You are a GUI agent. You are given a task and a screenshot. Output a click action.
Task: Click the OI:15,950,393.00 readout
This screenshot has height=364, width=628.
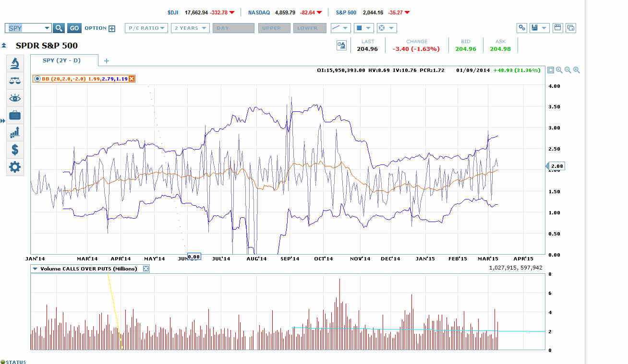tap(341, 70)
